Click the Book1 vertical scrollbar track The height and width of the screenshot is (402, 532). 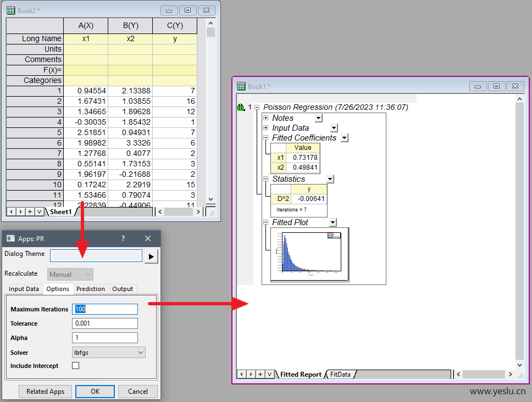pos(519,232)
